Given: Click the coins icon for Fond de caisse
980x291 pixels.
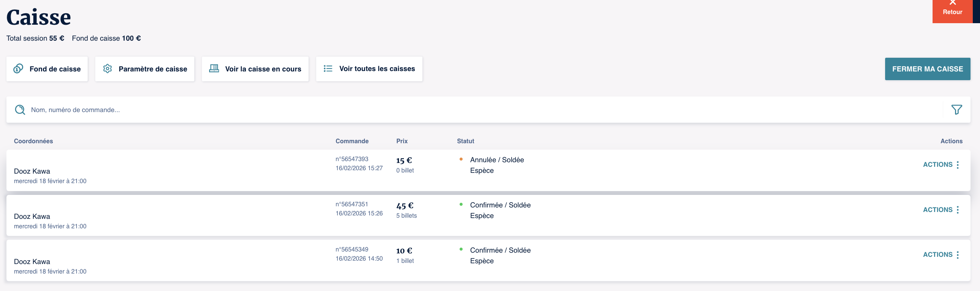Looking at the screenshot, I should pyautogui.click(x=18, y=68).
